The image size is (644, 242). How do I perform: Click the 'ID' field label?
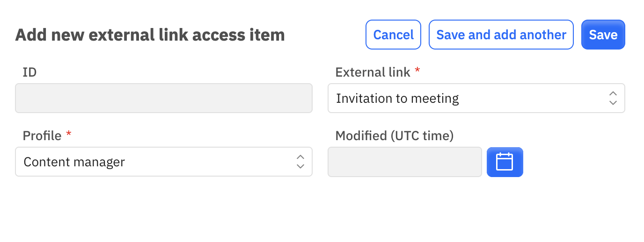coord(29,72)
